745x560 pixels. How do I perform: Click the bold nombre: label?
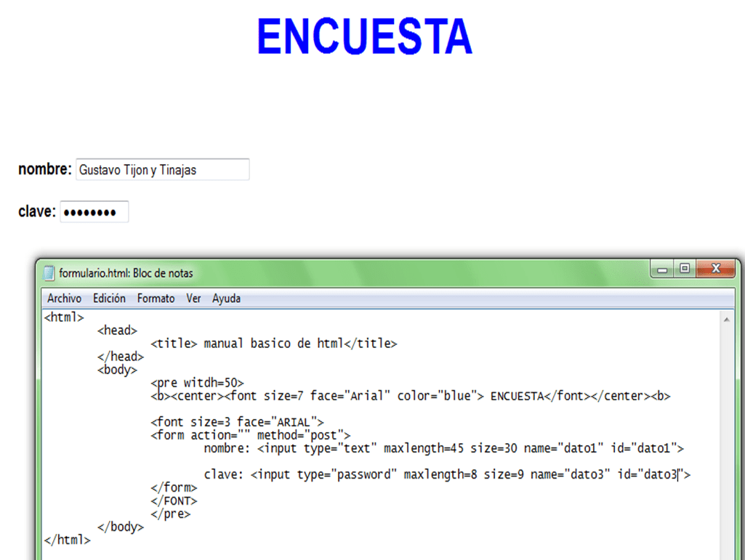(x=44, y=169)
